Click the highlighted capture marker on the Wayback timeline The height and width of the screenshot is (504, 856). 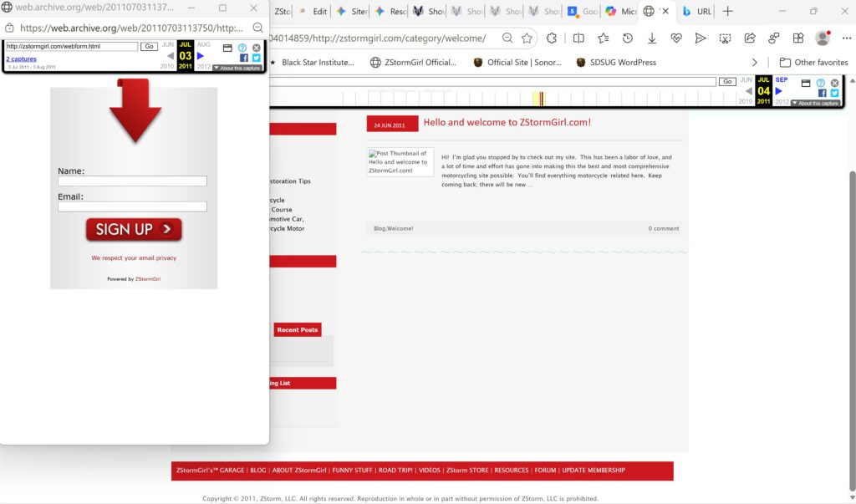[x=540, y=99]
